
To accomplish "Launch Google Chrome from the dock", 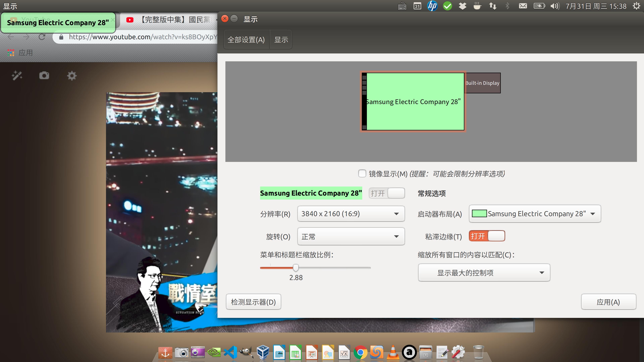I will click(361, 352).
